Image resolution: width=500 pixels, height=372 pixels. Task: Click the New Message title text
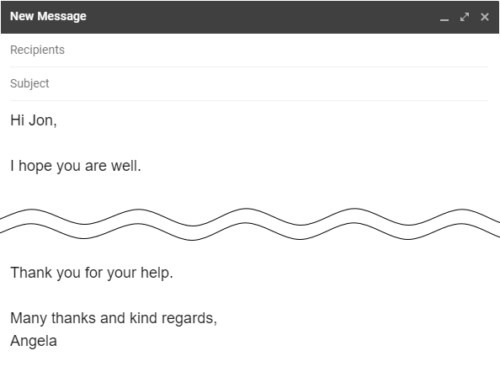48,16
